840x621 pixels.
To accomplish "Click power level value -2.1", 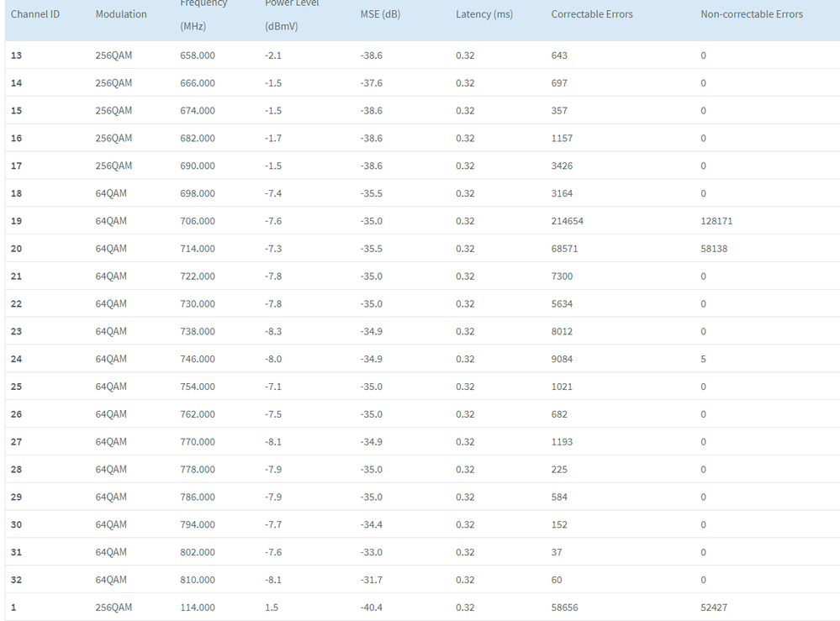I will tap(274, 55).
